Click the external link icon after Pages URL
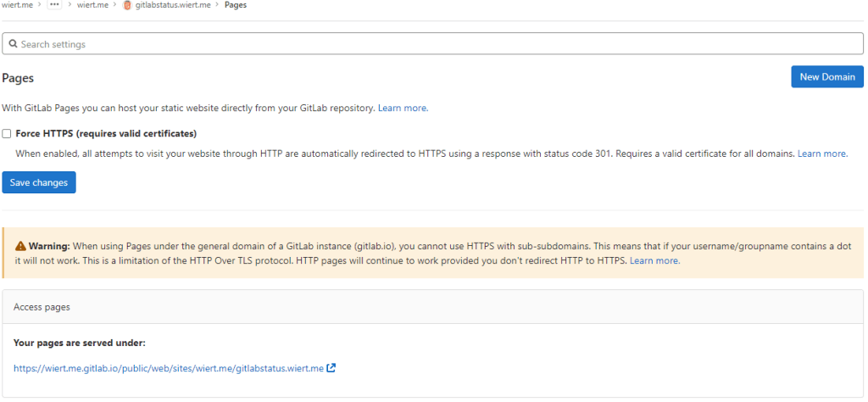This screenshot has height=402, width=868. 331,368
